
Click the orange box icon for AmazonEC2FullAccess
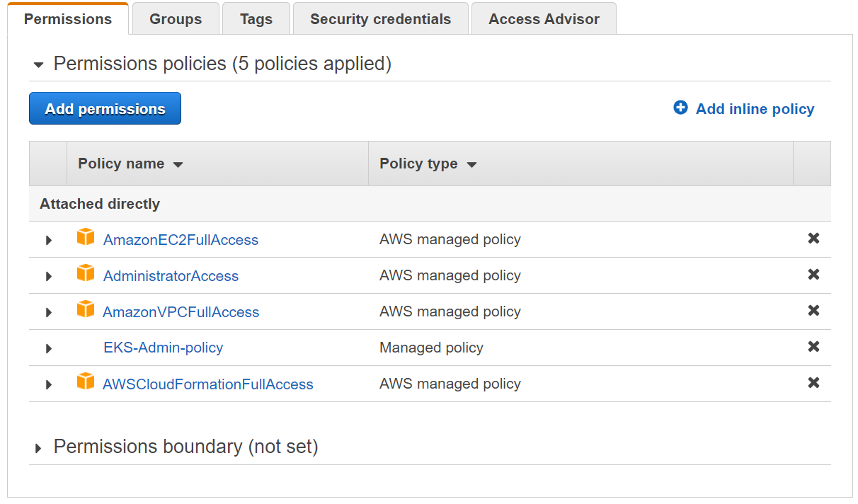86,237
